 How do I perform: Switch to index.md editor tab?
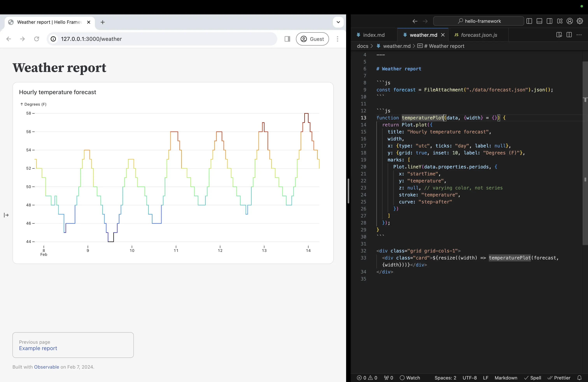click(373, 35)
